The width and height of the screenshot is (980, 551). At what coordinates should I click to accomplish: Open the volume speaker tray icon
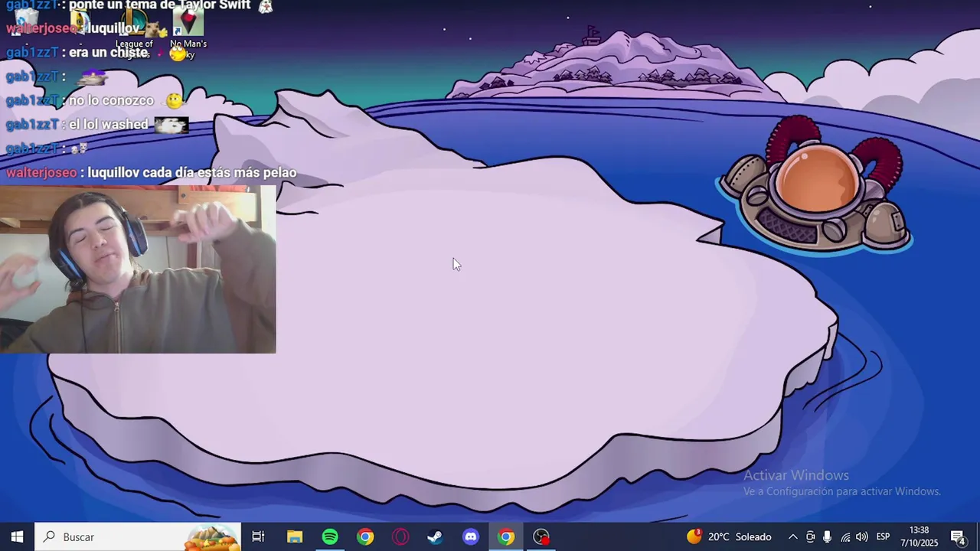(862, 536)
